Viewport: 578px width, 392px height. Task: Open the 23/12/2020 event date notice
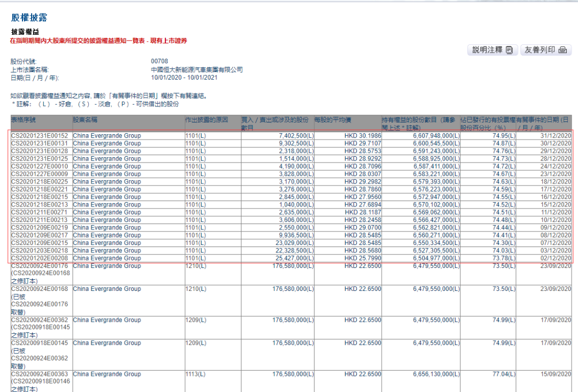point(556,174)
